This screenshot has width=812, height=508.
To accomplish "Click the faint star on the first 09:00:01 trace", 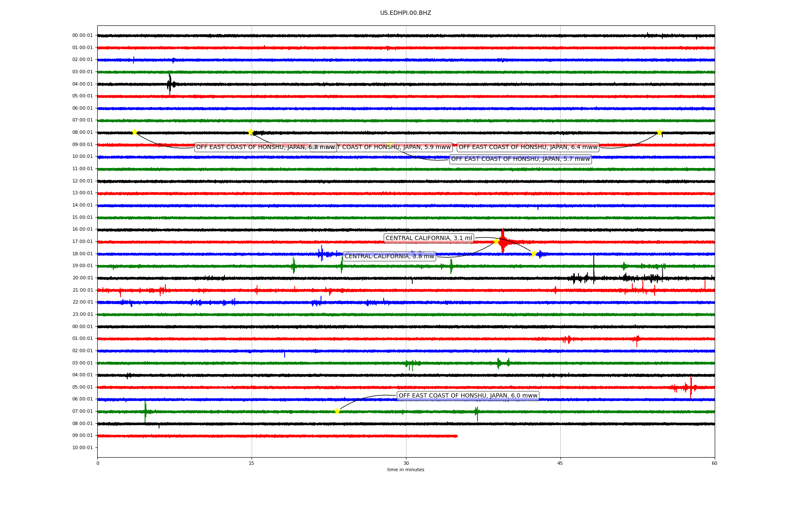I will click(390, 144).
